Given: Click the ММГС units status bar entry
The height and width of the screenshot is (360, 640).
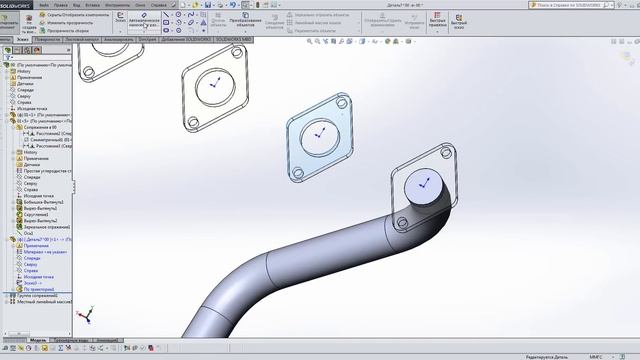Looking at the screenshot, I should [x=596, y=357].
